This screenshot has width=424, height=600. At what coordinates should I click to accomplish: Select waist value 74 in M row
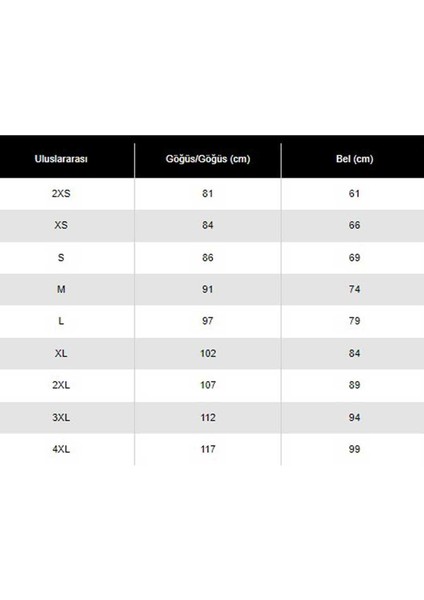[354, 289]
